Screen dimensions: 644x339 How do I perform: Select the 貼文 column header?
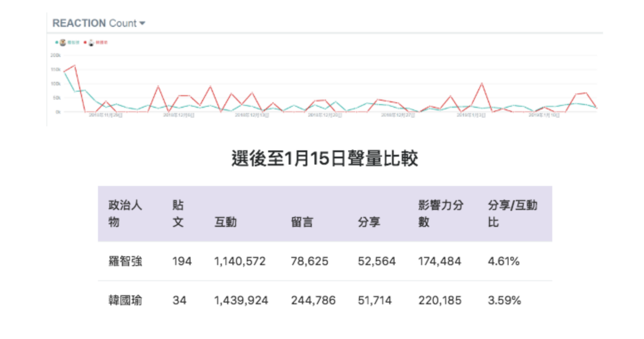coord(178,214)
